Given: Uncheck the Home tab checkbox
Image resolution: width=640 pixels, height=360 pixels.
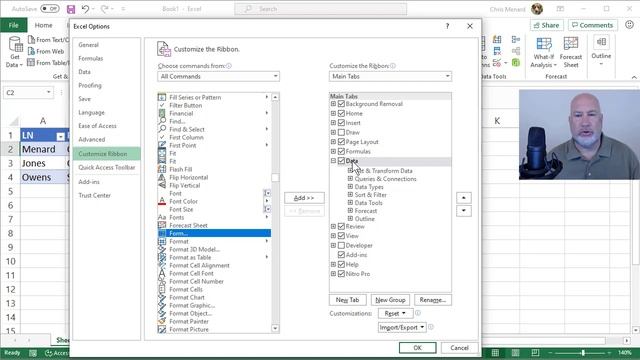Looking at the screenshot, I should pyautogui.click(x=341, y=113).
